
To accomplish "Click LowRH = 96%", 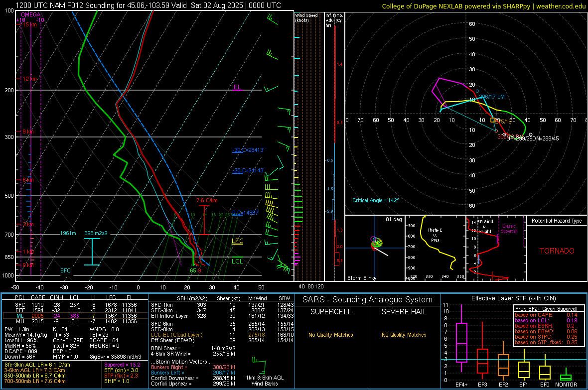I will tap(21, 341).
